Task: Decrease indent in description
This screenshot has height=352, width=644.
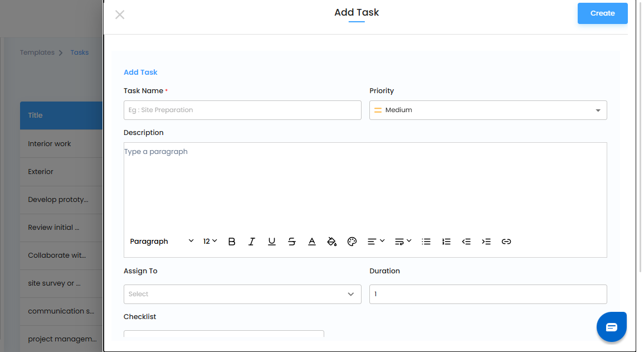Action: point(466,242)
